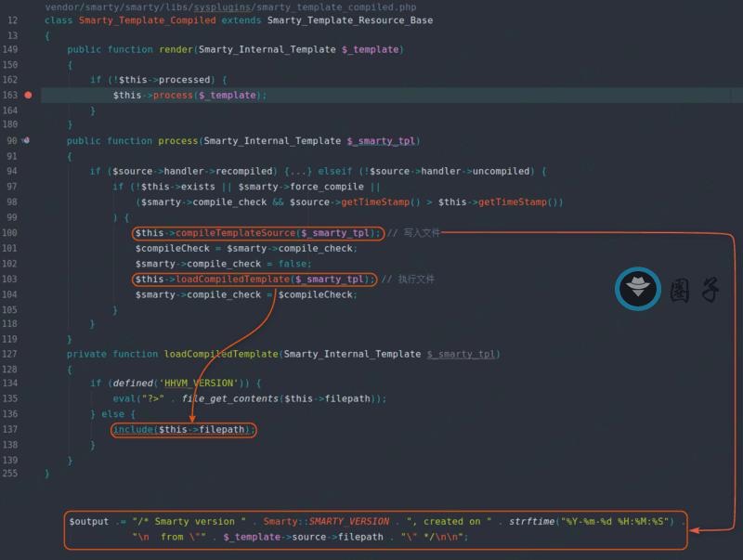Toggle the red breakpoint on line 163
Screen dimensions: 743x560
click(x=28, y=95)
